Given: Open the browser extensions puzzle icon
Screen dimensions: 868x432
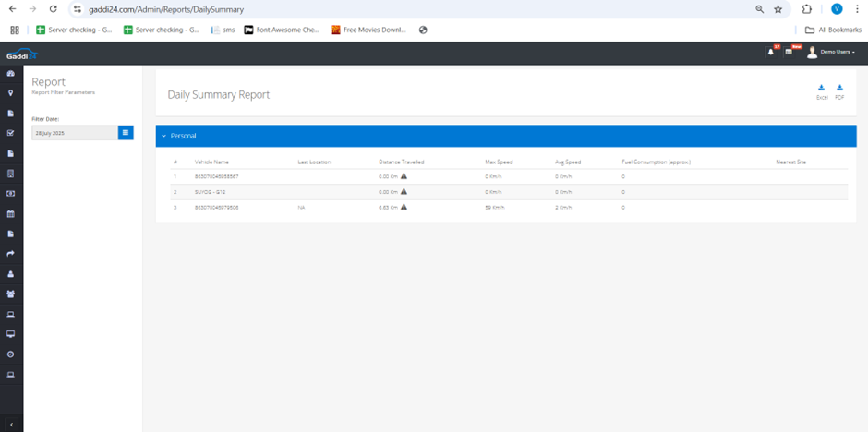Looking at the screenshot, I should [806, 9].
